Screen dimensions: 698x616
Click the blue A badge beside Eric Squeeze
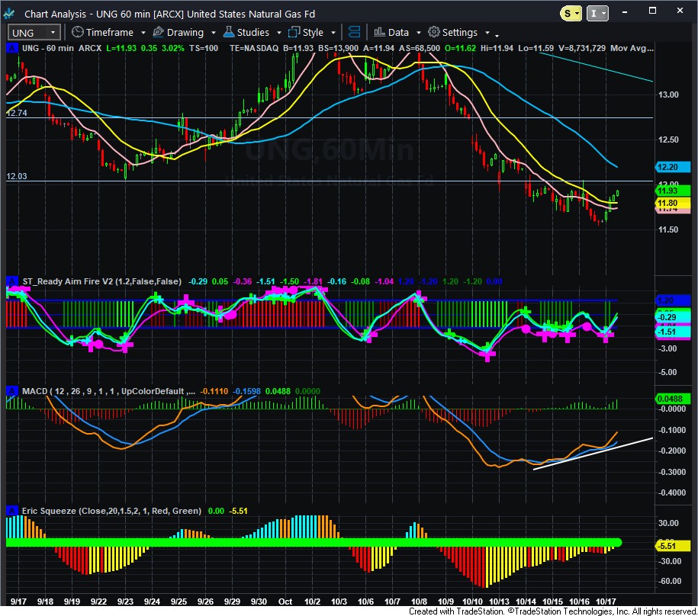(x=11, y=510)
